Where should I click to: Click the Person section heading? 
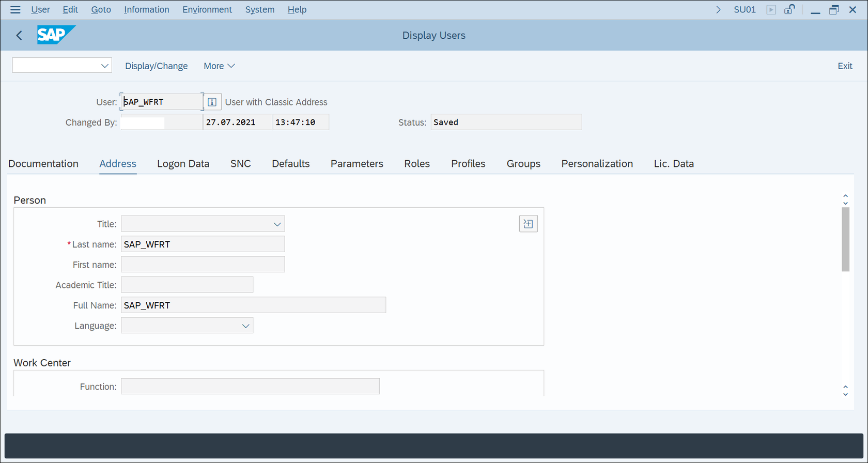pyautogui.click(x=29, y=200)
